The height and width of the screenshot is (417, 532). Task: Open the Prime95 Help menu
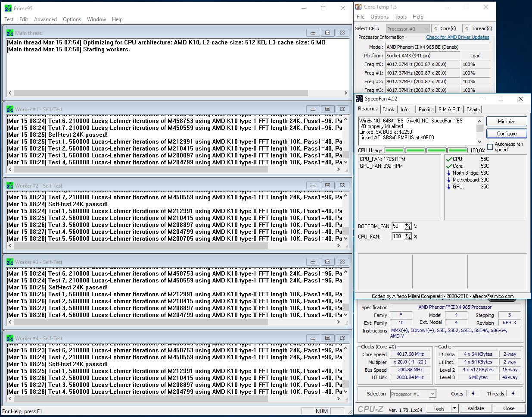tap(117, 19)
